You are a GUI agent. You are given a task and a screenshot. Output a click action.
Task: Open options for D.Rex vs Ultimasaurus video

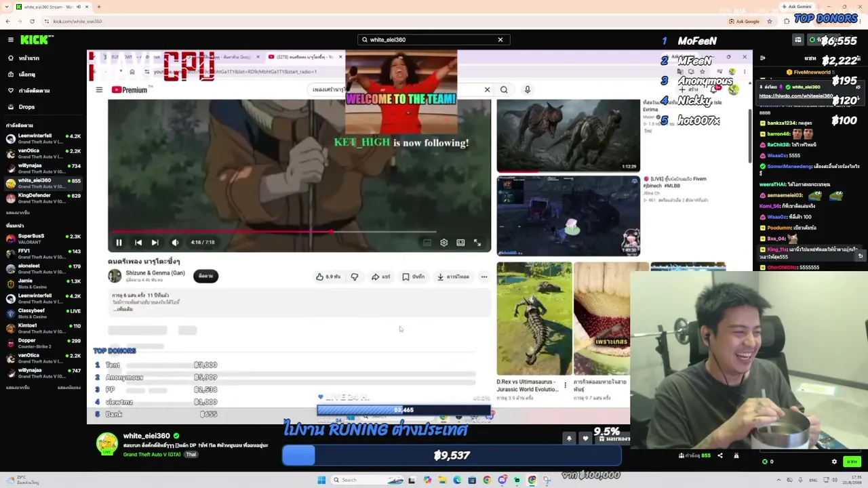pyautogui.click(x=565, y=386)
